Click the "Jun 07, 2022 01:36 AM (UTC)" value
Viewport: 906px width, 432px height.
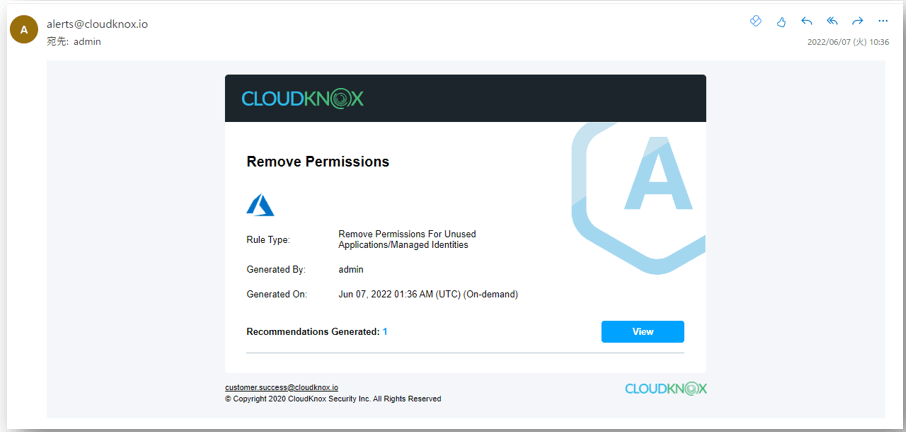399,294
